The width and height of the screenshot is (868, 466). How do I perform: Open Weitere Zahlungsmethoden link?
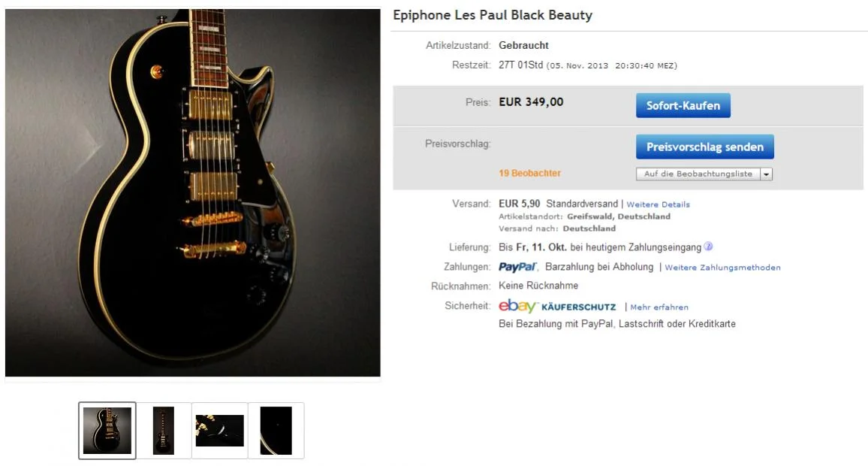722,268
